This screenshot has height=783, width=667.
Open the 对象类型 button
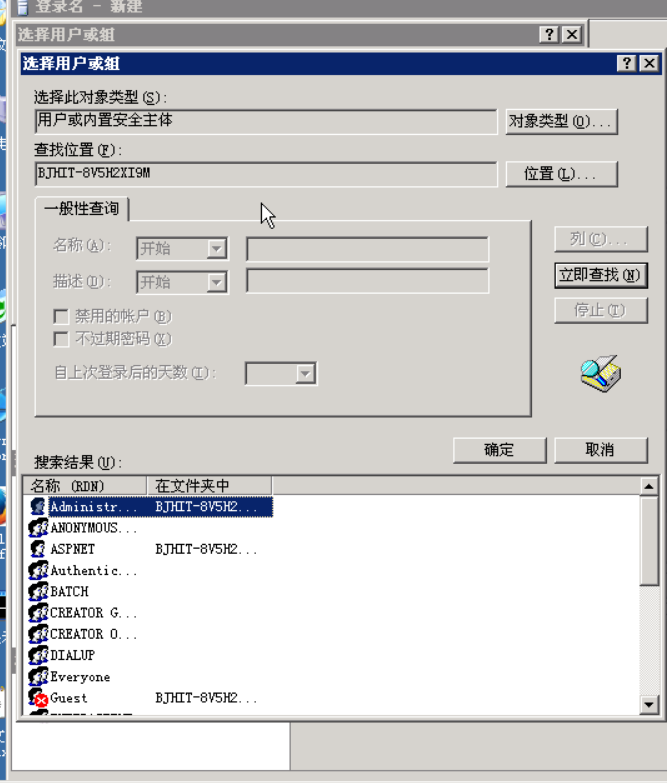pos(562,121)
